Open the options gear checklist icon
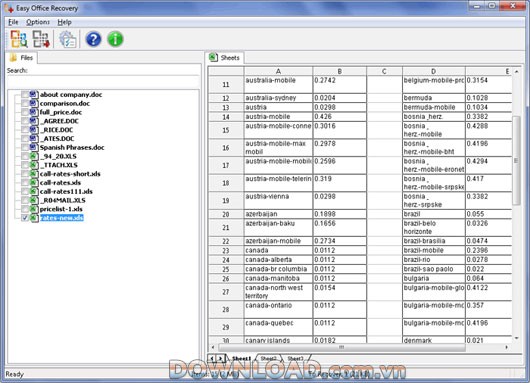The image size is (530, 383). [x=68, y=39]
